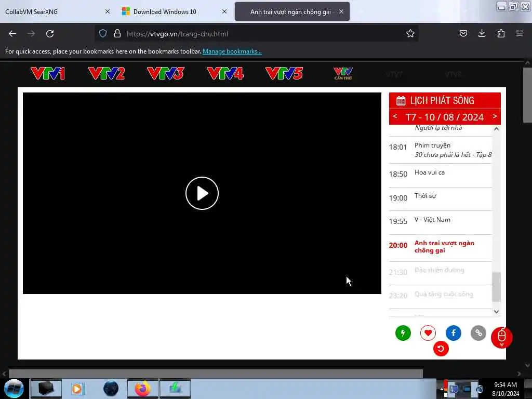Open the media player taskbar icon
This screenshot has width=532, height=399.
coord(77,389)
